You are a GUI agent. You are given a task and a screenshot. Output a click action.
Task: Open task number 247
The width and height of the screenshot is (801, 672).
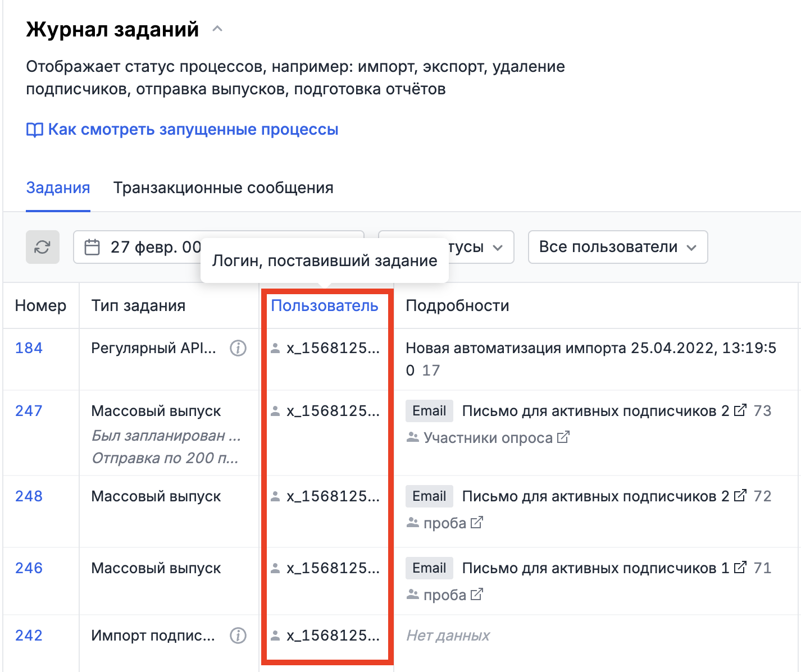(29, 411)
